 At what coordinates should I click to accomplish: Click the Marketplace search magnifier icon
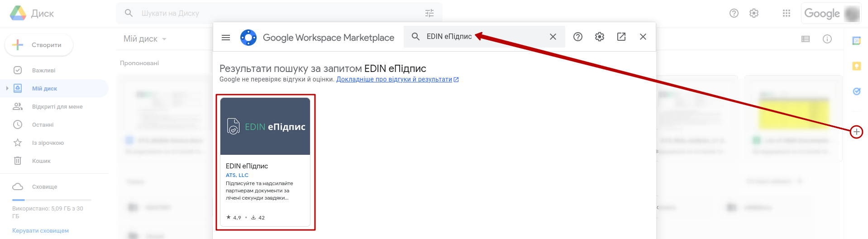coord(415,37)
